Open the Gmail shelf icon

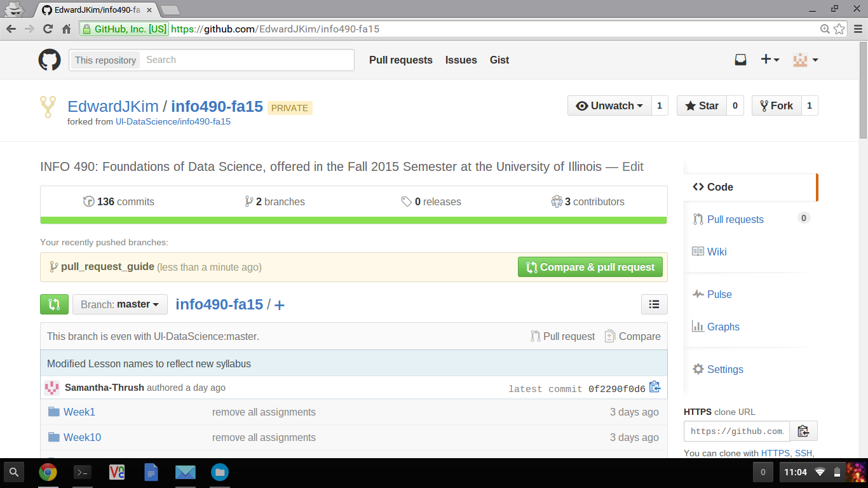pos(186,472)
